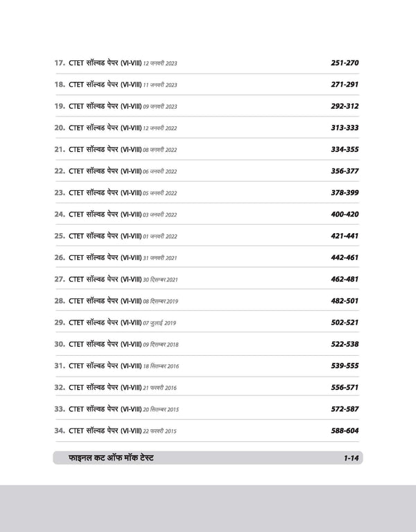The height and width of the screenshot is (532, 416).
Task: Go to entry 23, paper dated 05 जनवरी 2022
Action: (x=115, y=193)
